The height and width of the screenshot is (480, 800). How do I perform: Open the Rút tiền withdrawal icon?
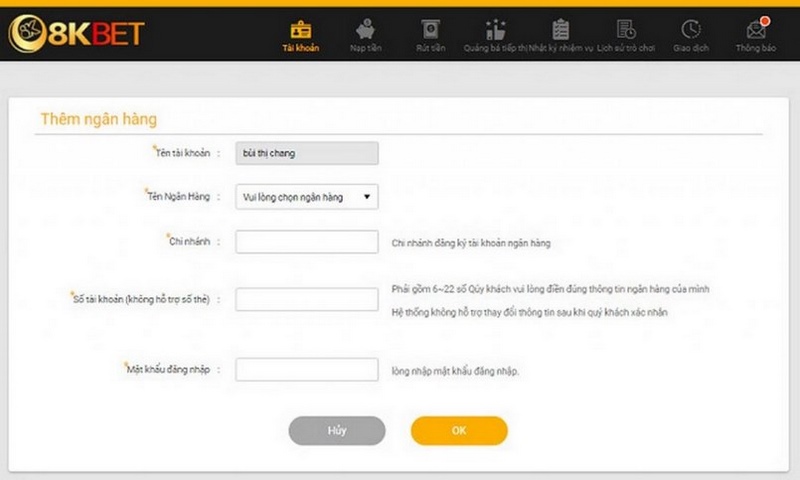pos(430,29)
